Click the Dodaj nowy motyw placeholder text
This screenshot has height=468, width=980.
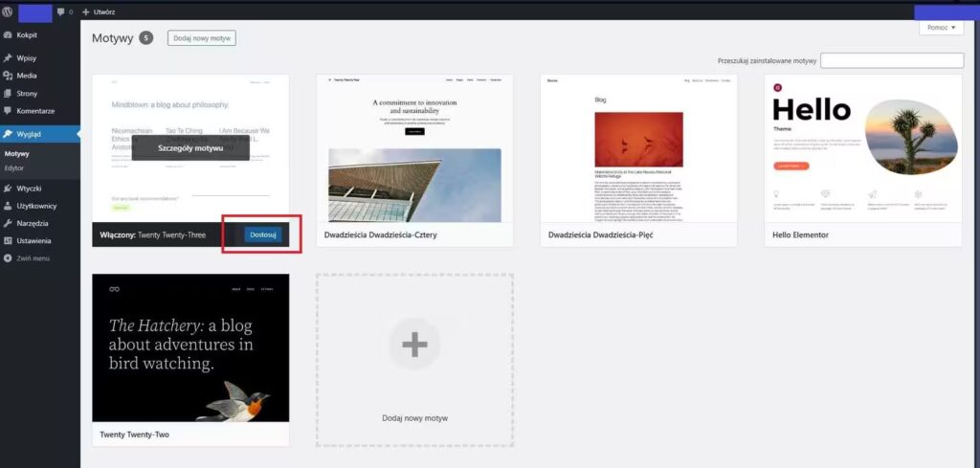pos(415,418)
